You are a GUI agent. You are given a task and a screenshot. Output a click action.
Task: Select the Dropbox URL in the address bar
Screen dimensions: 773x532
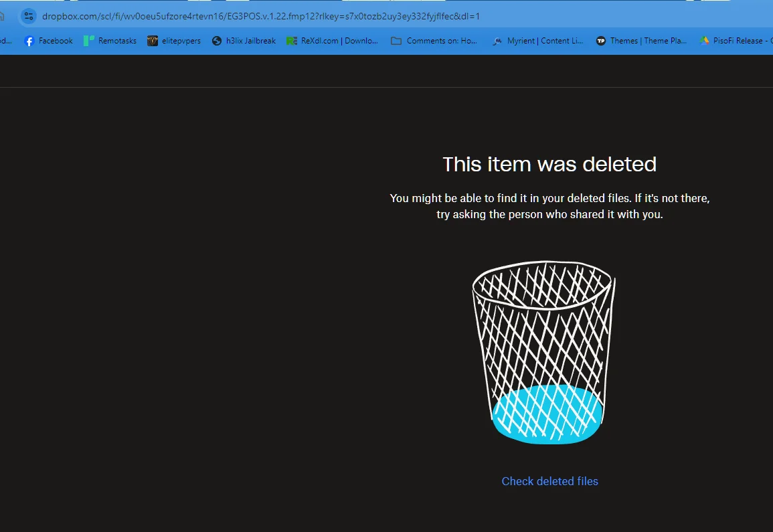point(261,16)
